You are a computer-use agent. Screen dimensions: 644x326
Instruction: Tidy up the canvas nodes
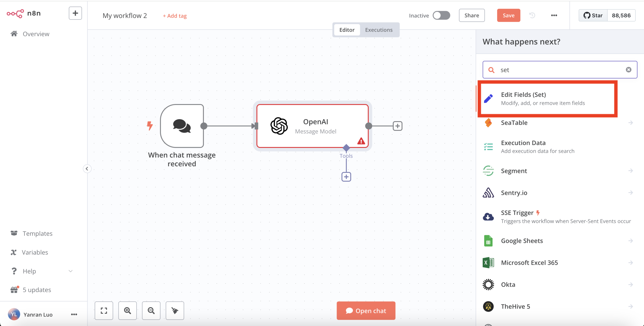(x=175, y=311)
